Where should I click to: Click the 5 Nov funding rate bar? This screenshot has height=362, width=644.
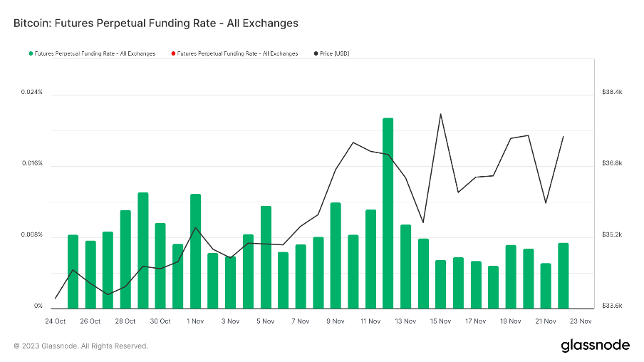[266, 257]
